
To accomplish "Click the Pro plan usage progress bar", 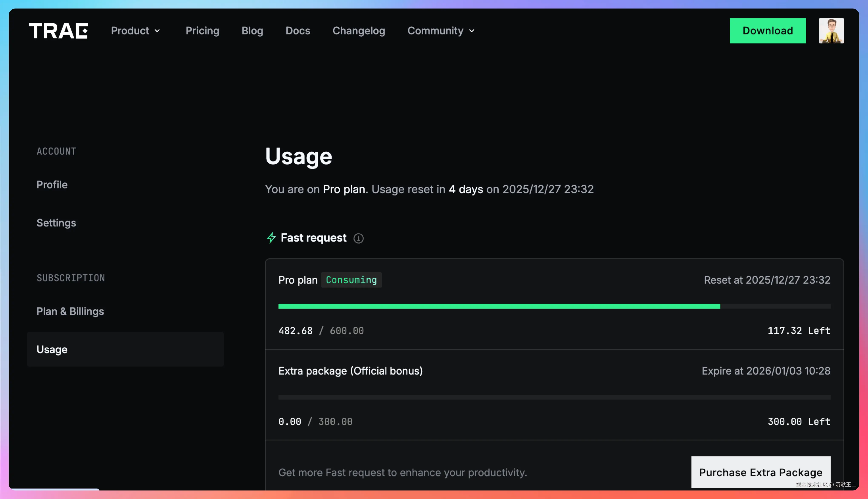I will [x=554, y=306].
